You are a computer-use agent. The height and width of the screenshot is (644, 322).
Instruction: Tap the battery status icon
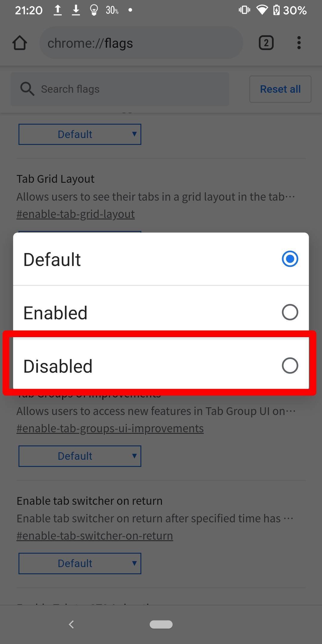[x=277, y=10]
